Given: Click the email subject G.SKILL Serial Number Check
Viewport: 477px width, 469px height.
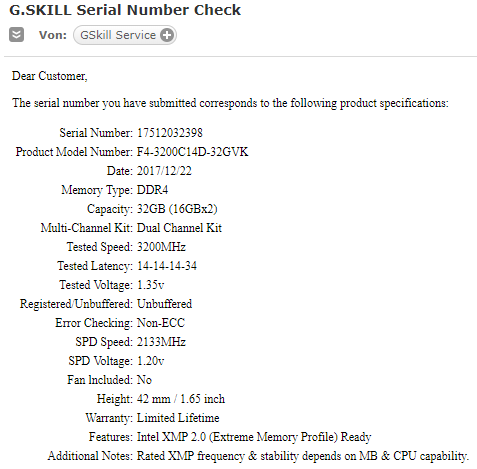Looking at the screenshot, I should [x=125, y=10].
